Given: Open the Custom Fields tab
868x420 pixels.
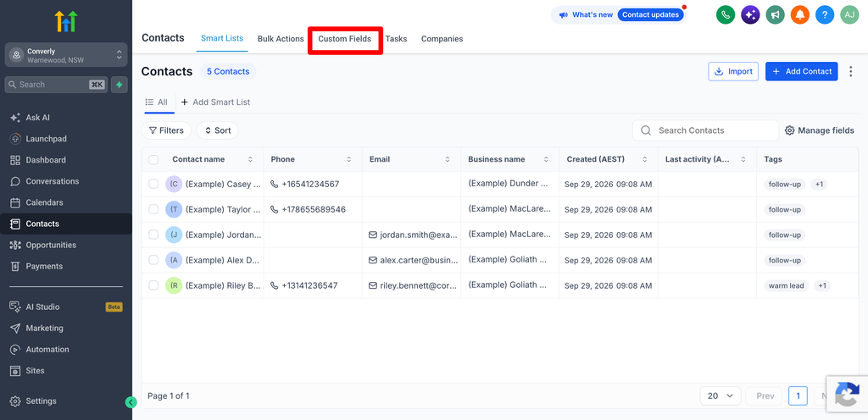Looking at the screenshot, I should (345, 39).
